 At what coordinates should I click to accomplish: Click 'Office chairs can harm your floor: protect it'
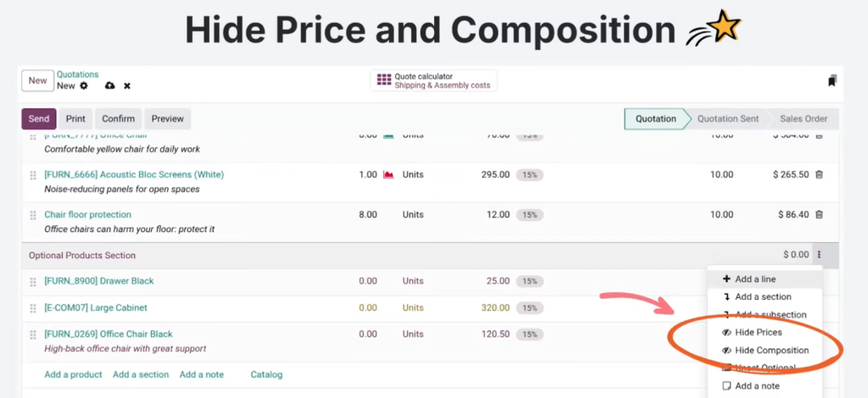pyautogui.click(x=130, y=229)
